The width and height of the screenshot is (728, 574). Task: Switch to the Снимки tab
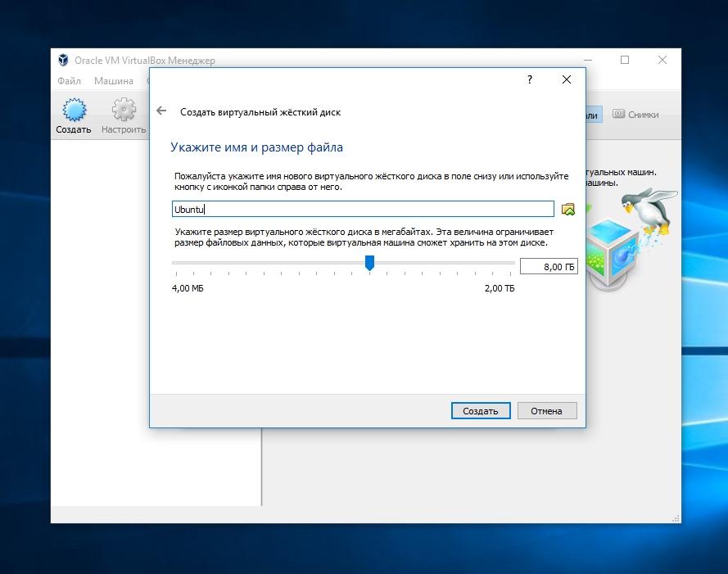coord(635,115)
